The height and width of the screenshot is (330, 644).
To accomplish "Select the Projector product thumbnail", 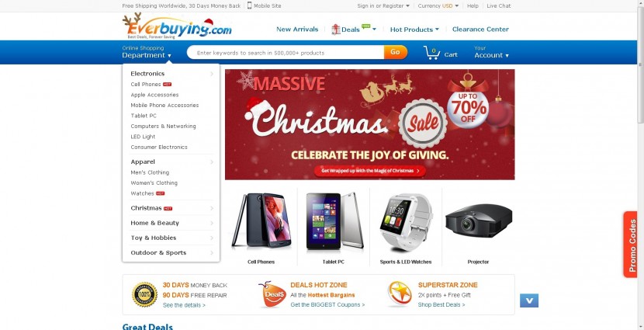I will click(479, 227).
